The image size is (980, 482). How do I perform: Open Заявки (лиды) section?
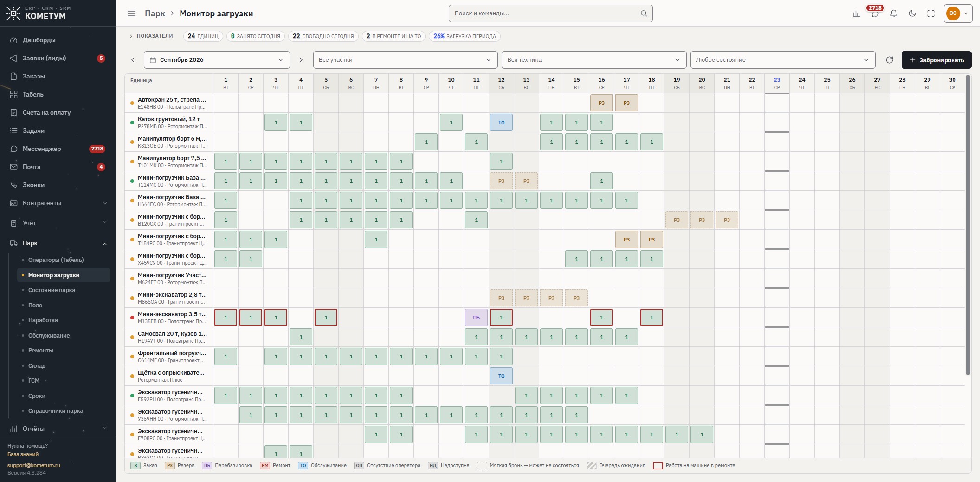pos(58,58)
